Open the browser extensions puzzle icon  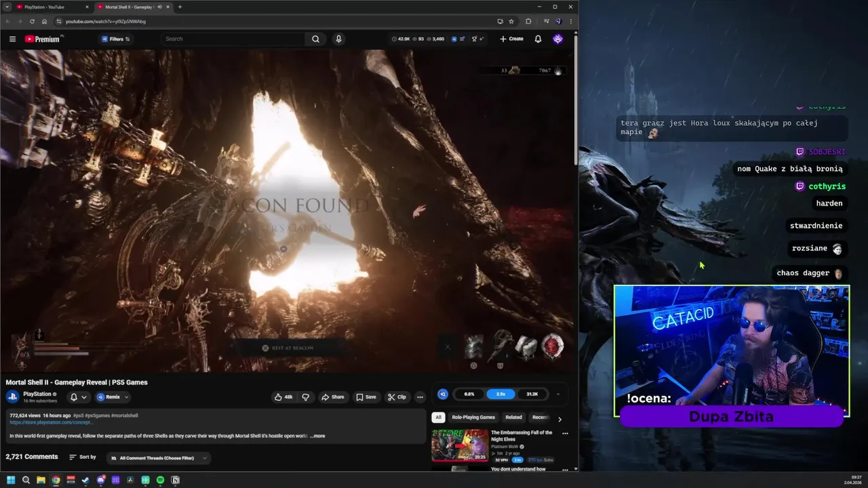pyautogui.click(x=528, y=21)
